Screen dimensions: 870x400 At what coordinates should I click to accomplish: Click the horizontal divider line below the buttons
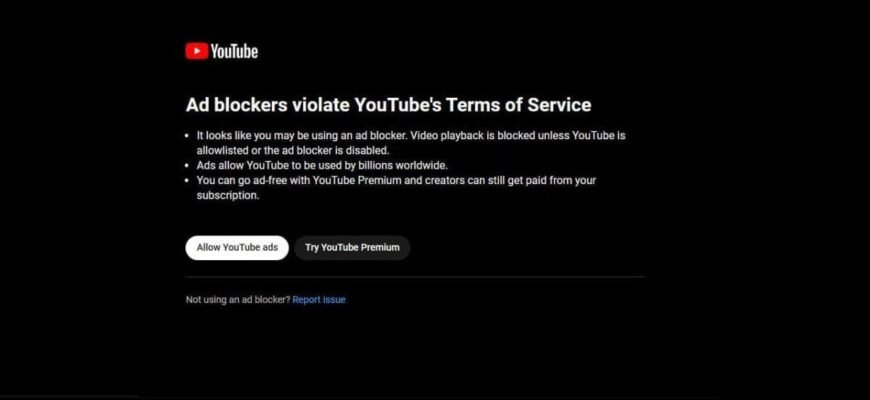point(415,277)
